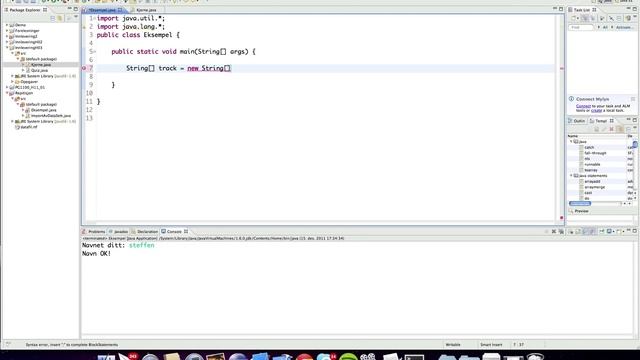Open the Outline tab
640x360 pixels.
pyautogui.click(x=577, y=121)
